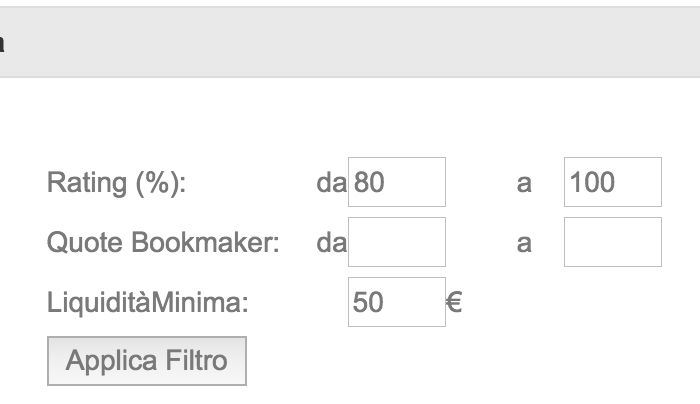Click the empty Quote Bookmaker 'a' field
This screenshot has width=700, height=404.
pos(612,242)
